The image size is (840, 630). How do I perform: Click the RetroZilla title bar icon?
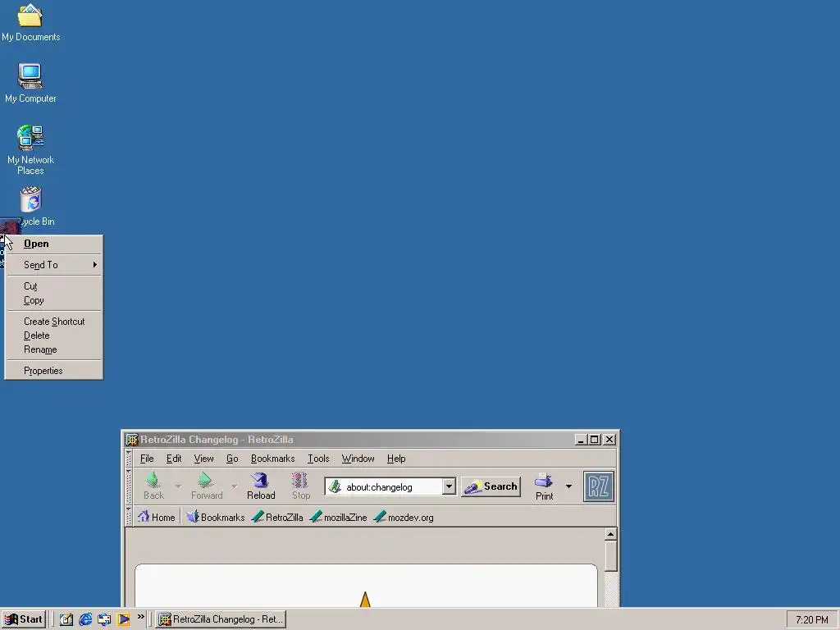tap(132, 440)
